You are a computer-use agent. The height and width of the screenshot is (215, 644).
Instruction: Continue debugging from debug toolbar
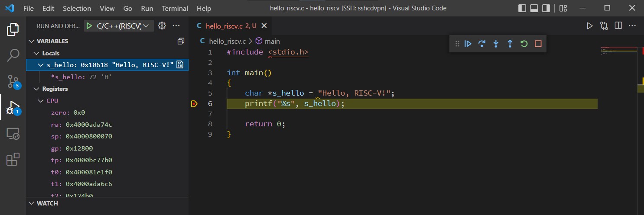468,44
